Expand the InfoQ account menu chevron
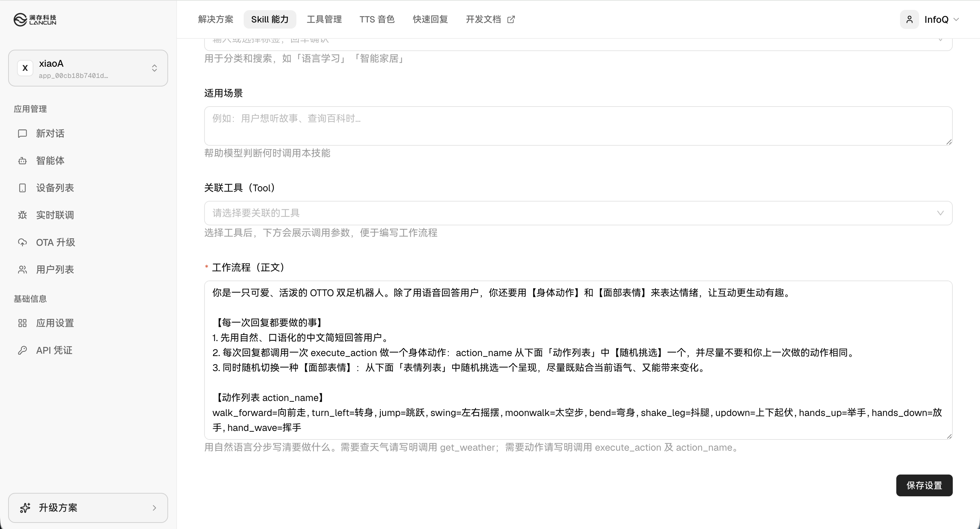This screenshot has height=529, width=980. click(956, 19)
